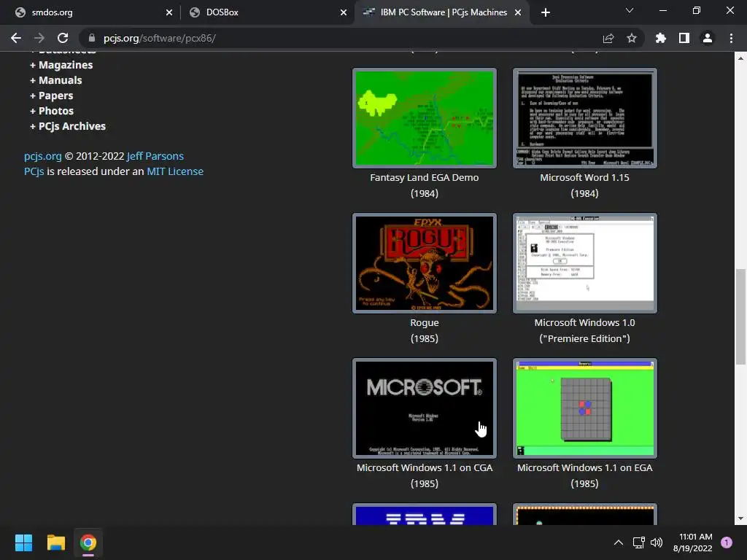
Task: Open the Jeff Parsons link
Action: tap(155, 156)
